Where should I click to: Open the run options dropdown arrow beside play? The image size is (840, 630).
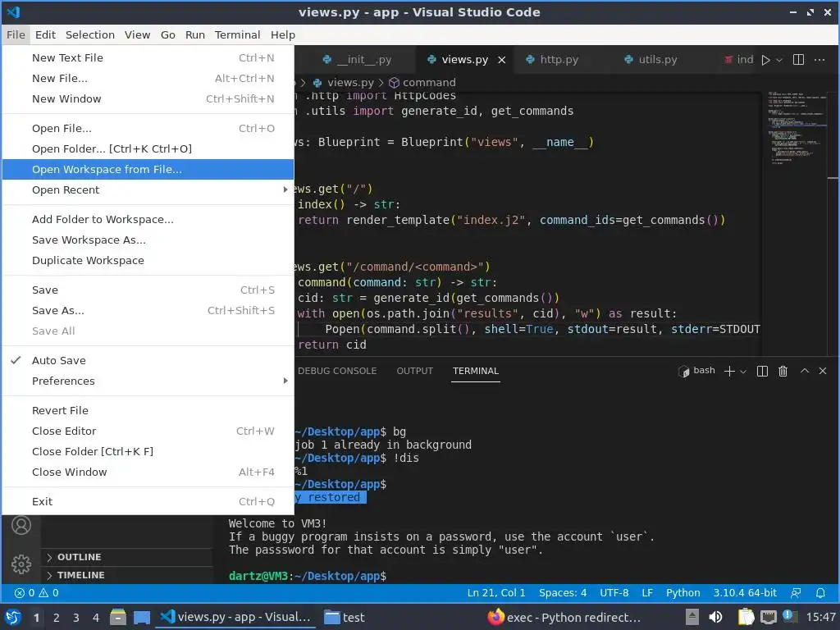click(779, 60)
